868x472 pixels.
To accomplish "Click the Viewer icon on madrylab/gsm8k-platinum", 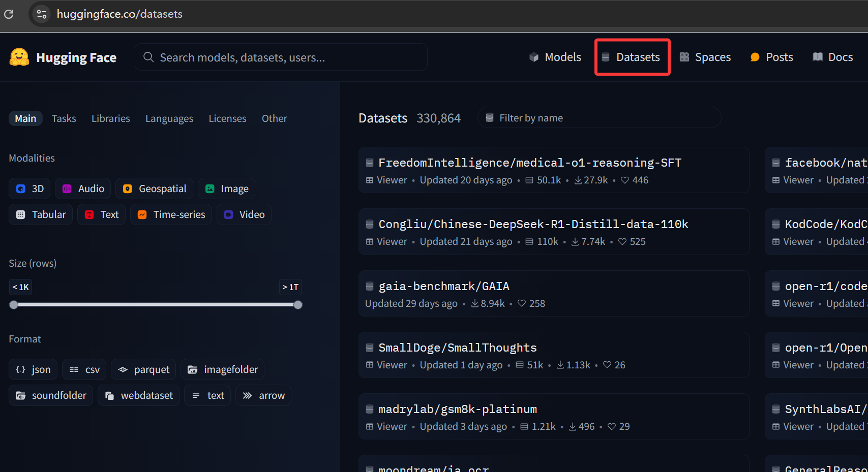I will pyautogui.click(x=370, y=427).
